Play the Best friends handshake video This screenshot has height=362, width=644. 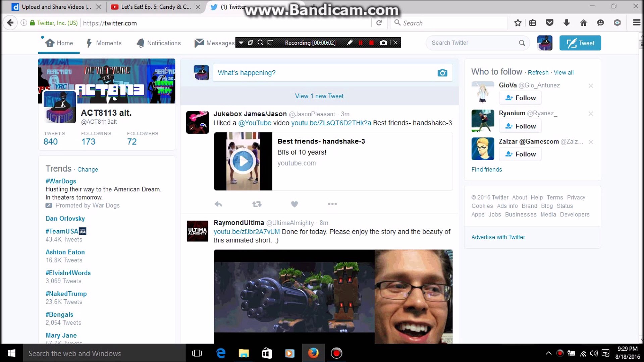(243, 161)
